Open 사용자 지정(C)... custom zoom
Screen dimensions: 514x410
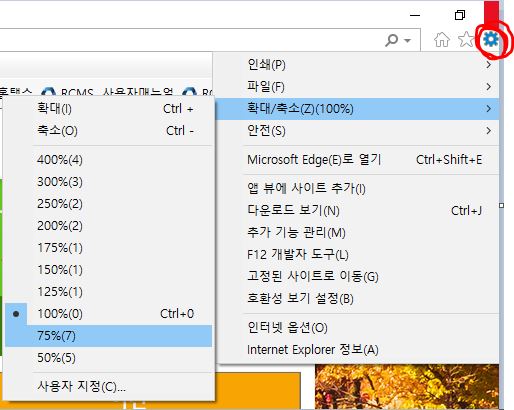109,387
